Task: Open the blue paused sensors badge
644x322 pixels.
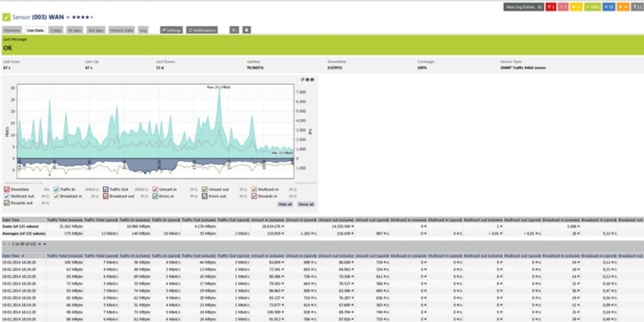Action: click(x=609, y=7)
